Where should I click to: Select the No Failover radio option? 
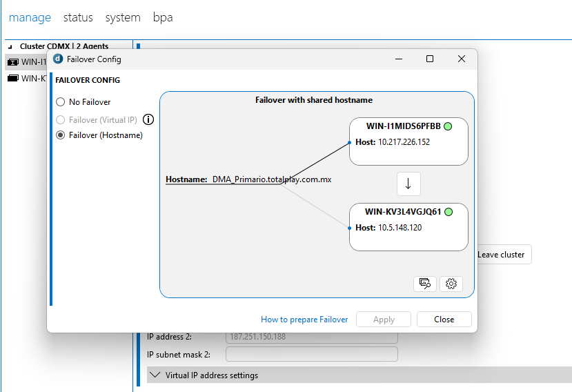click(x=61, y=102)
